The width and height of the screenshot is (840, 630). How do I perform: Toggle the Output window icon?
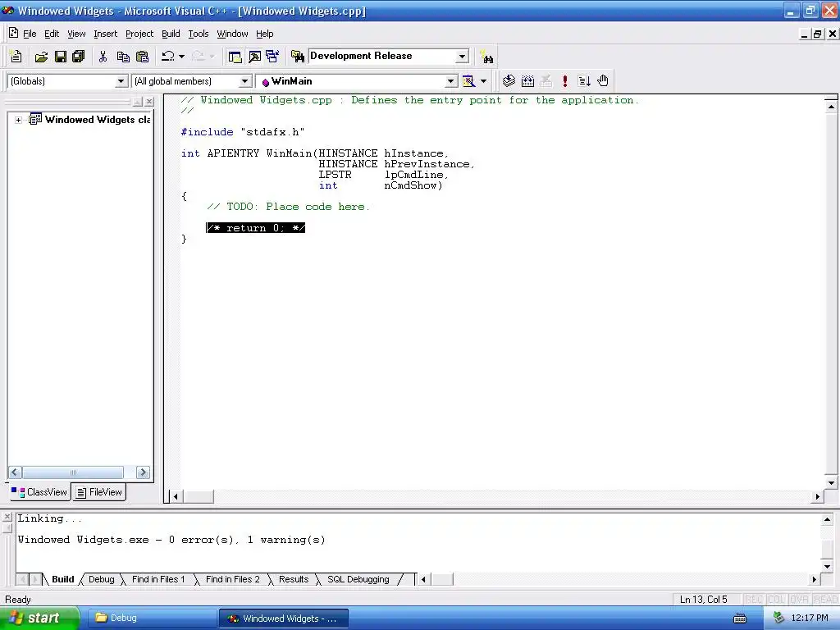[x=254, y=57]
